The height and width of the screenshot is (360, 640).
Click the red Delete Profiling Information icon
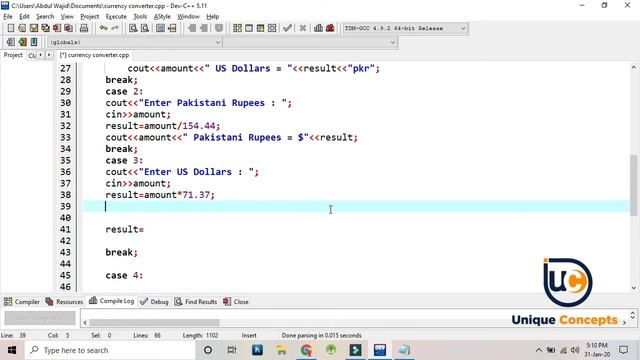(x=330, y=28)
